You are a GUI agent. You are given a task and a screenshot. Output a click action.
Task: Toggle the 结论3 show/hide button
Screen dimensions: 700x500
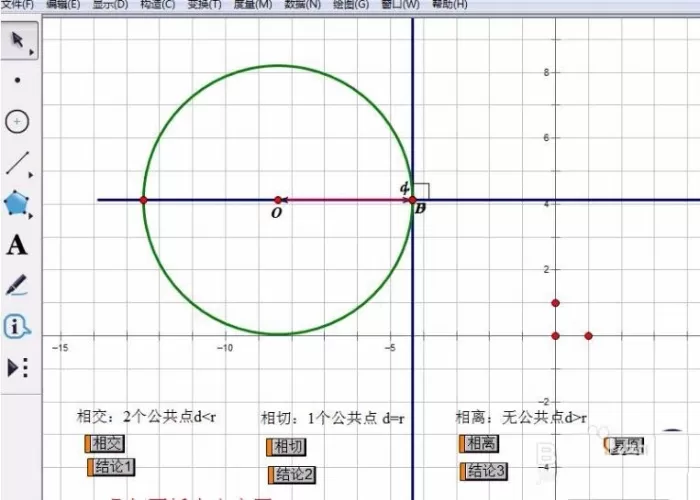pyautogui.click(x=484, y=471)
